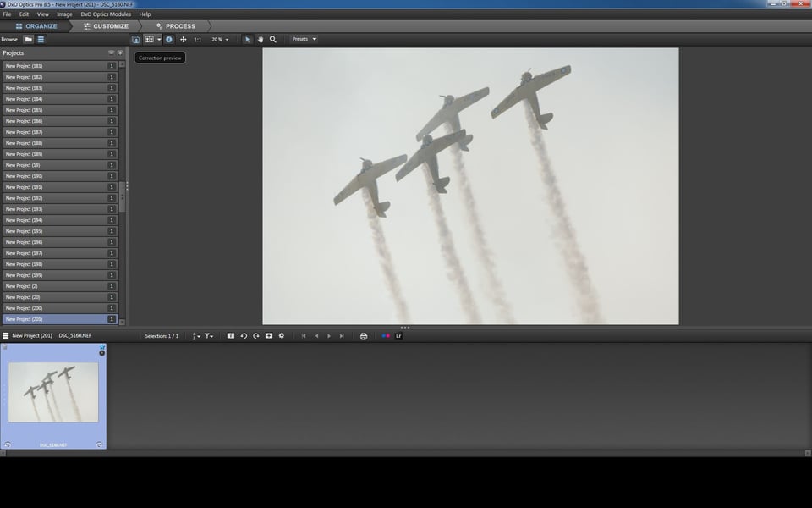Viewport: 812px width, 508px height.
Task: Select the pointer arrow tool
Action: (247, 40)
